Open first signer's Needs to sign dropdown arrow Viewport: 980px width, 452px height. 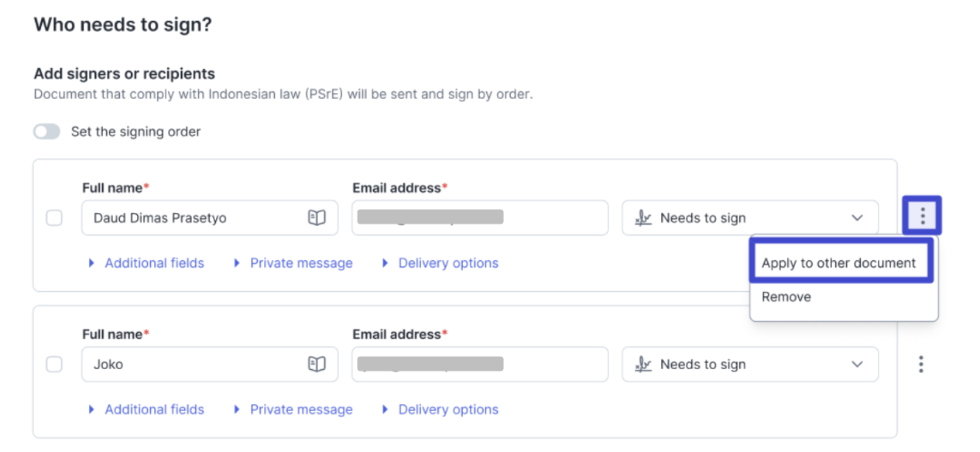[857, 218]
